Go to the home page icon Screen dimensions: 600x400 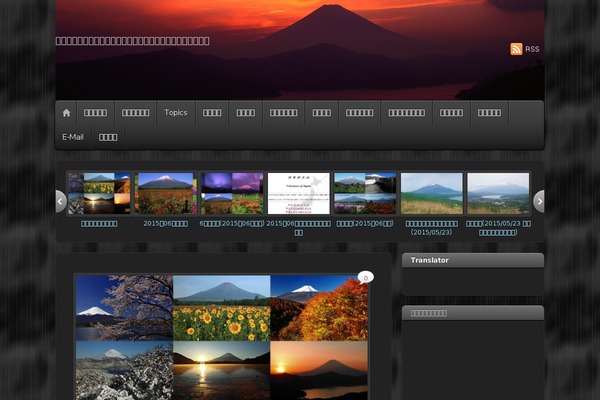[x=66, y=113]
